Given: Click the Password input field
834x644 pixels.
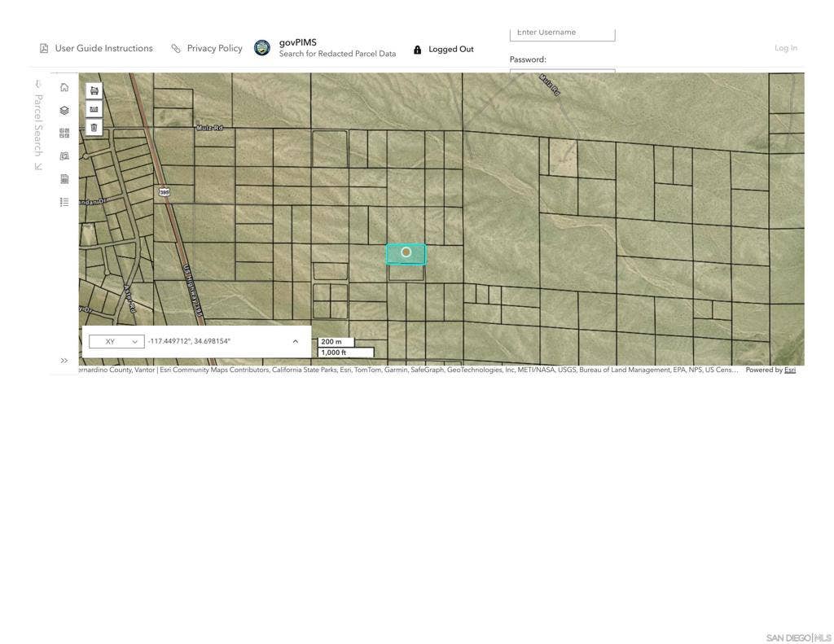Looking at the screenshot, I should (x=562, y=71).
